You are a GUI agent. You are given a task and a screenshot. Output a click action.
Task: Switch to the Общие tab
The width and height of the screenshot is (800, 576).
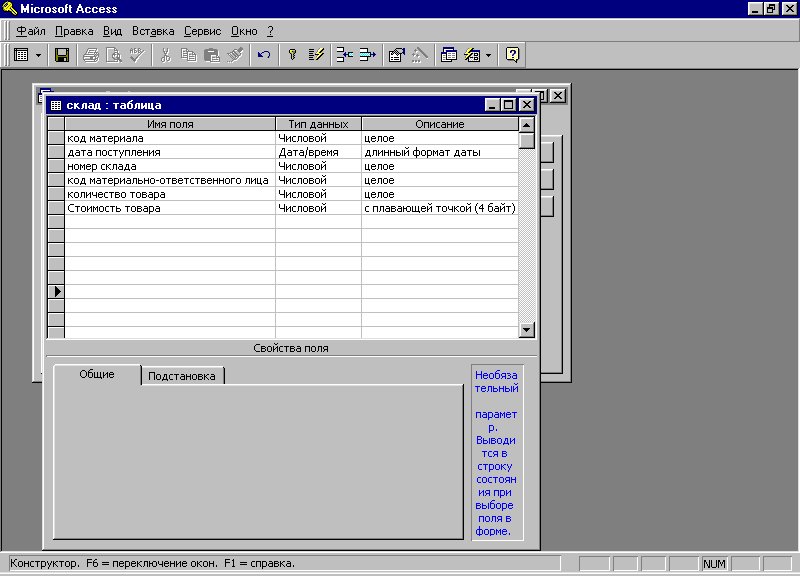97,374
